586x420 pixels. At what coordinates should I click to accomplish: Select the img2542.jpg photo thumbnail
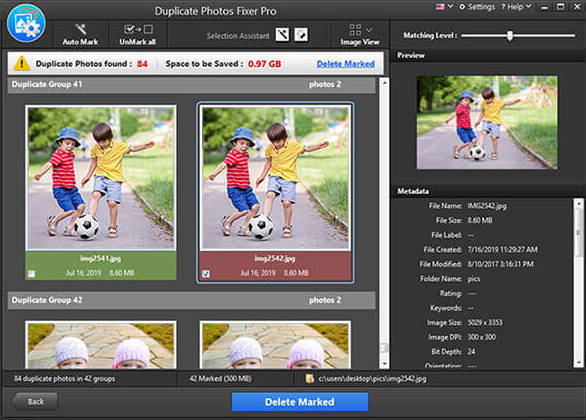coord(275,178)
